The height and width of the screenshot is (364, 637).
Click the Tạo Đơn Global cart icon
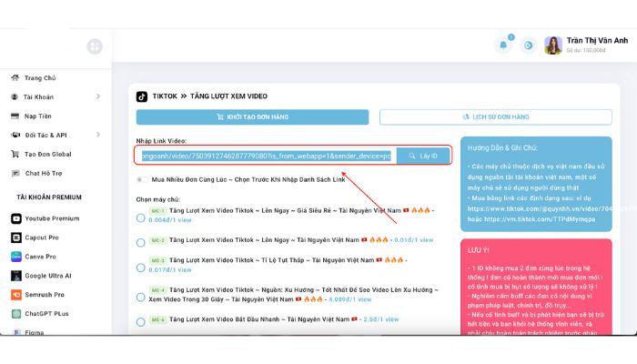(15, 154)
